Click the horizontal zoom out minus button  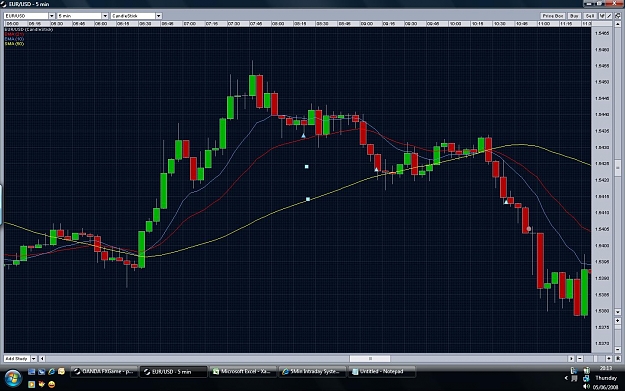click(580, 359)
